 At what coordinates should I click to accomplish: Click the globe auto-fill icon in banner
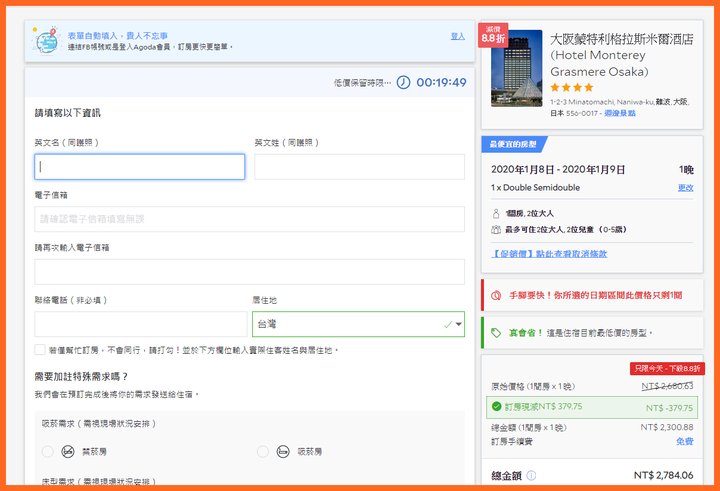click(46, 40)
